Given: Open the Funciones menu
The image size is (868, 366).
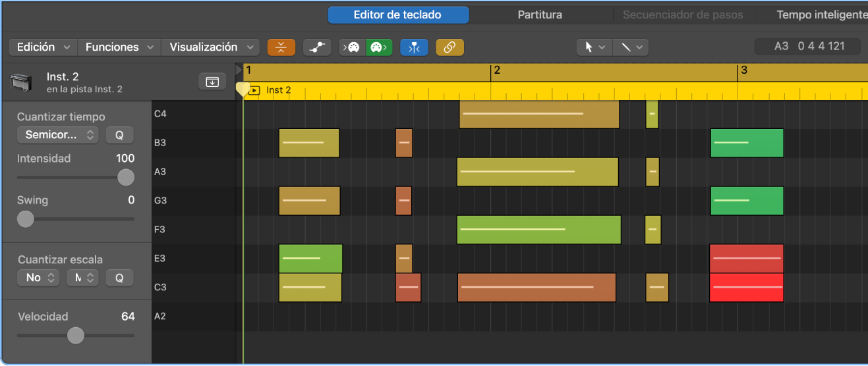Looking at the screenshot, I should click(x=119, y=47).
